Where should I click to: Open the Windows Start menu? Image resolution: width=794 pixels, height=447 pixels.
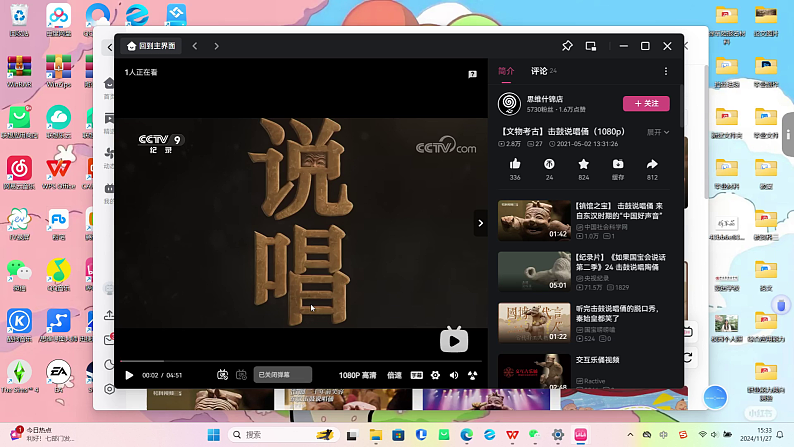pos(214,435)
